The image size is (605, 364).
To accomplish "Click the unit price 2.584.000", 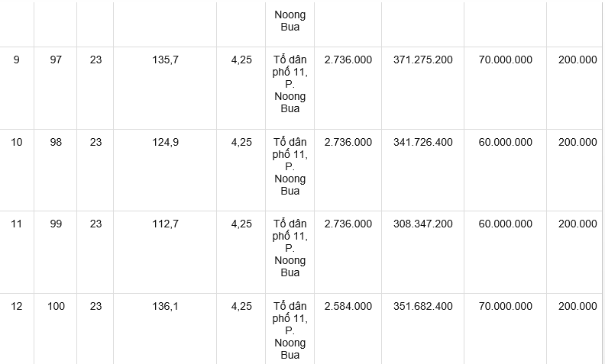I will (348, 306).
